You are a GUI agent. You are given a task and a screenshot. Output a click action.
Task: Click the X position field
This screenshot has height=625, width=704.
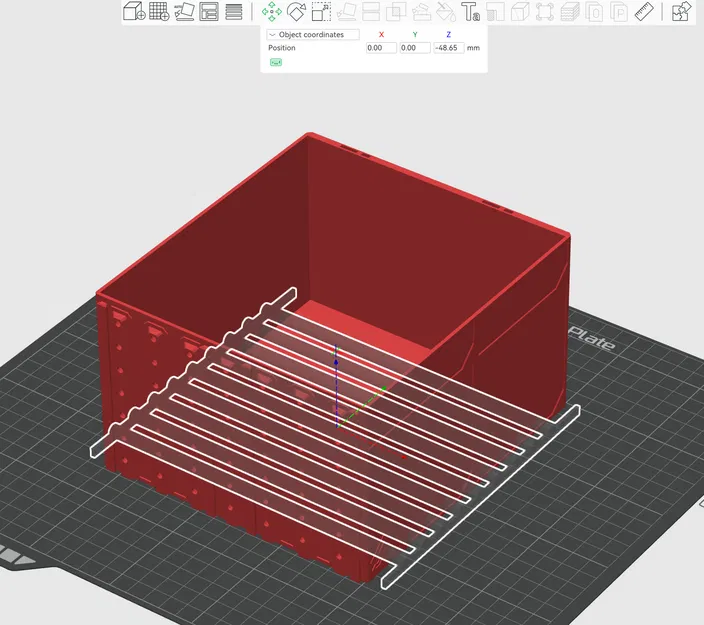pyautogui.click(x=381, y=48)
